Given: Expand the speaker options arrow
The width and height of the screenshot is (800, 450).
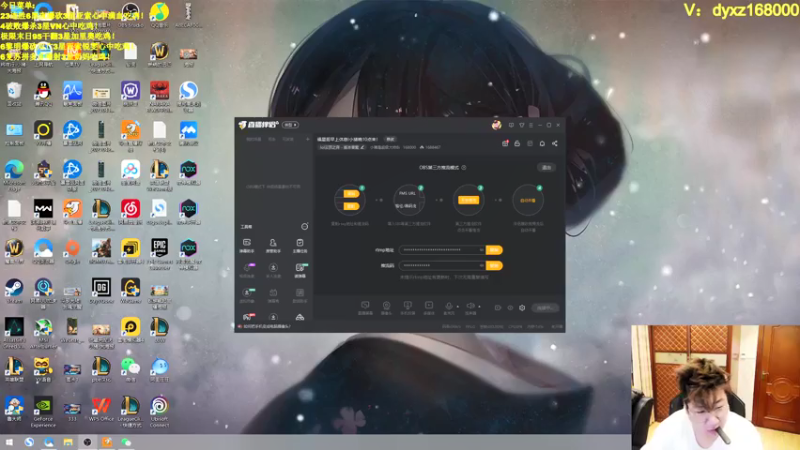Looking at the screenshot, I should pos(479,307).
